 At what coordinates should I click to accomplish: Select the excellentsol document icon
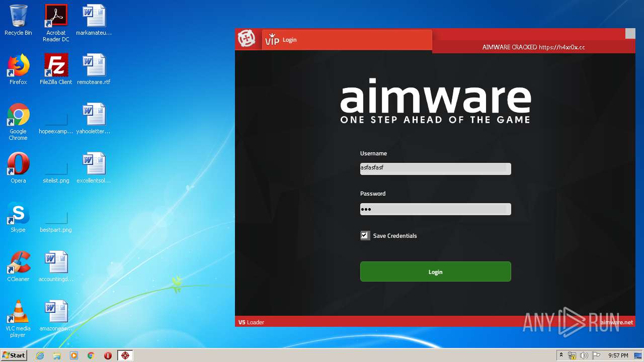pyautogui.click(x=94, y=168)
